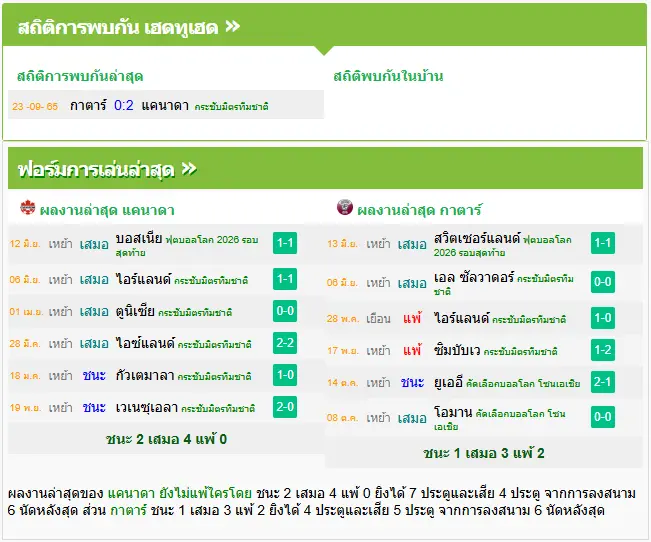Viewport: 651px width, 542px height.
Task: Click the 2-0 score badge for เวเนซุเอลา
Action: (x=285, y=407)
